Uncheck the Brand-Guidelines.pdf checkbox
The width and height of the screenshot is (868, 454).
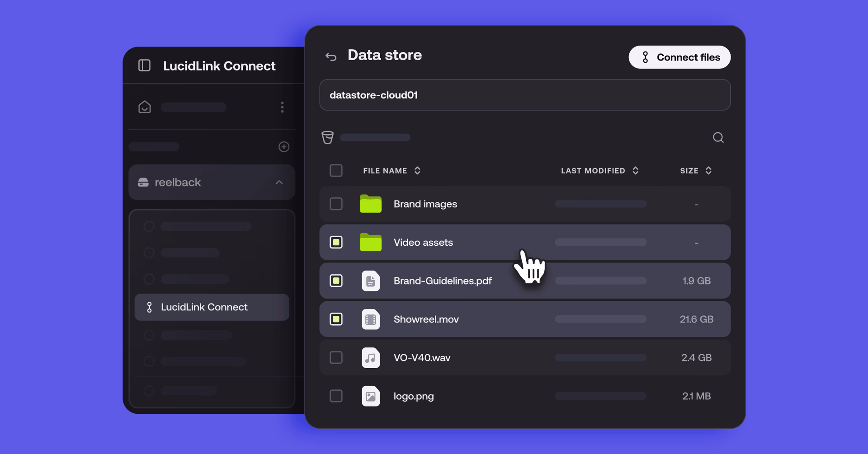[x=336, y=281]
